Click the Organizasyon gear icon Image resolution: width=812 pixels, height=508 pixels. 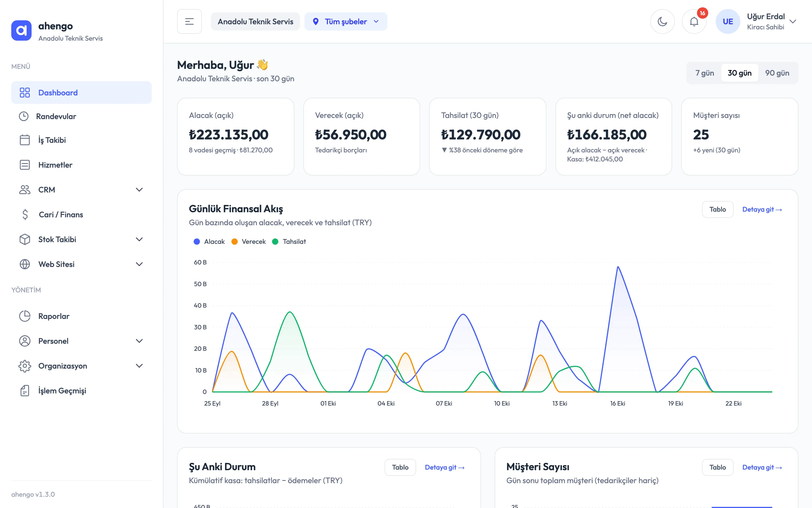click(25, 365)
